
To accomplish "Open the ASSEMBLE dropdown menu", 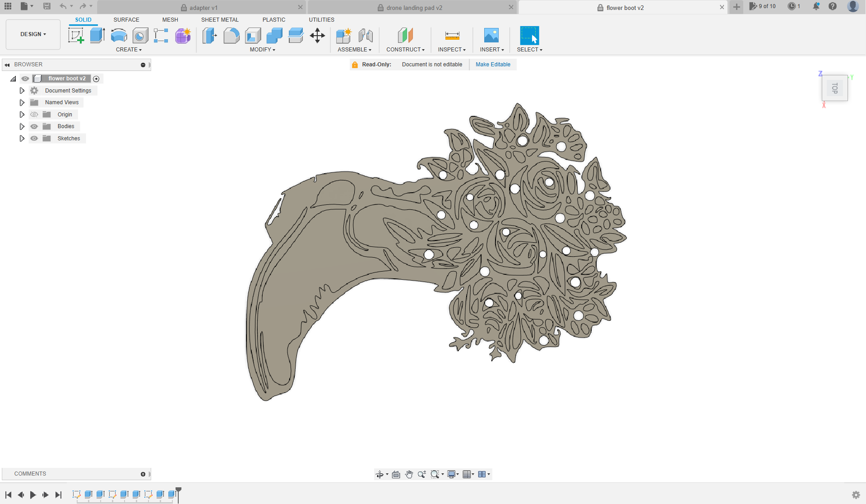I will tap(354, 50).
